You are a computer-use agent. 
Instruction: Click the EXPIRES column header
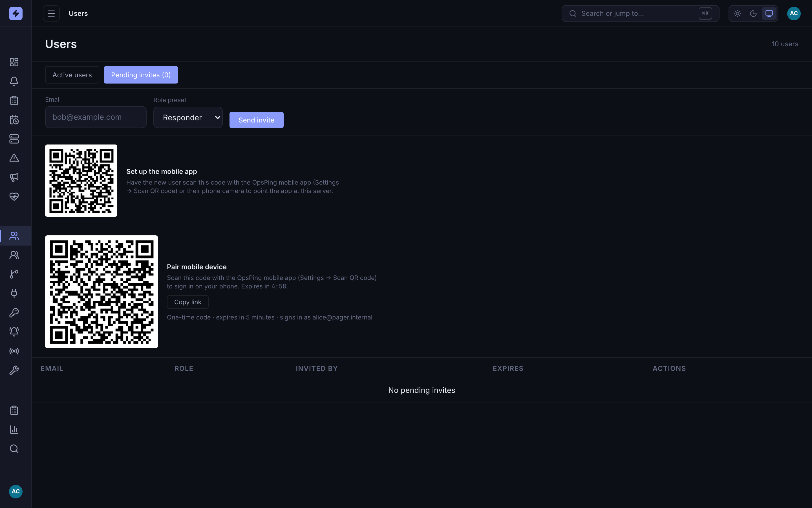click(508, 369)
